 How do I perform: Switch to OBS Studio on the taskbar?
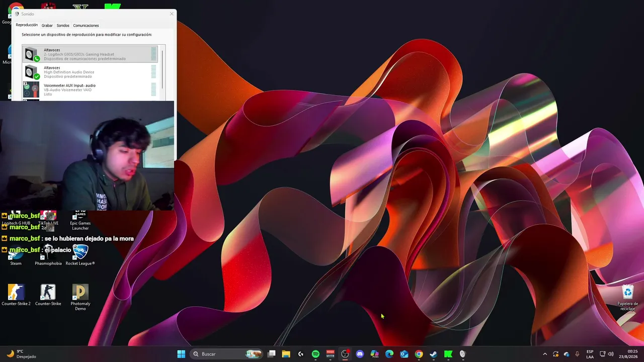click(345, 354)
